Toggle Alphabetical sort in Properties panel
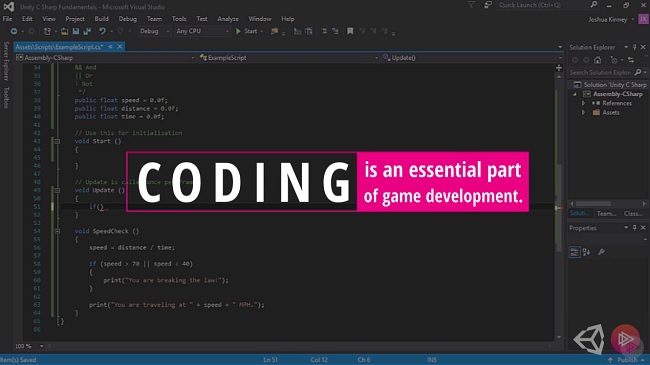The image size is (650, 365). (587, 252)
